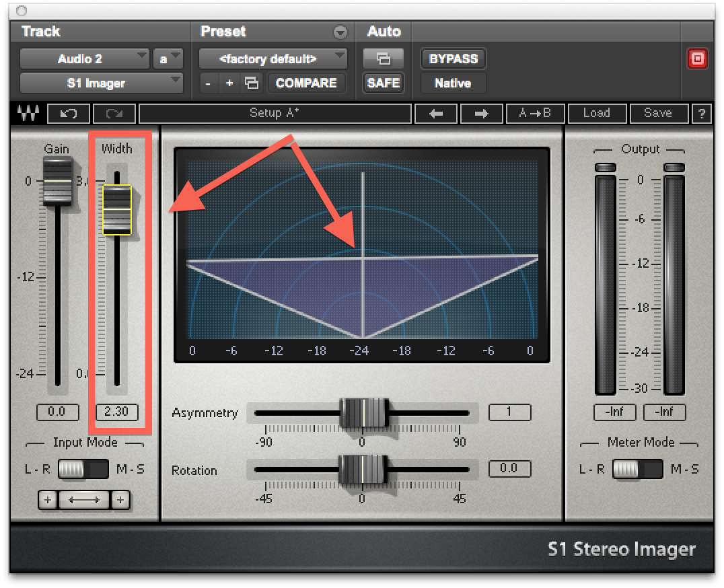The height and width of the screenshot is (588, 724).
Task: Click the right output meter clip indicator
Action: (x=674, y=168)
